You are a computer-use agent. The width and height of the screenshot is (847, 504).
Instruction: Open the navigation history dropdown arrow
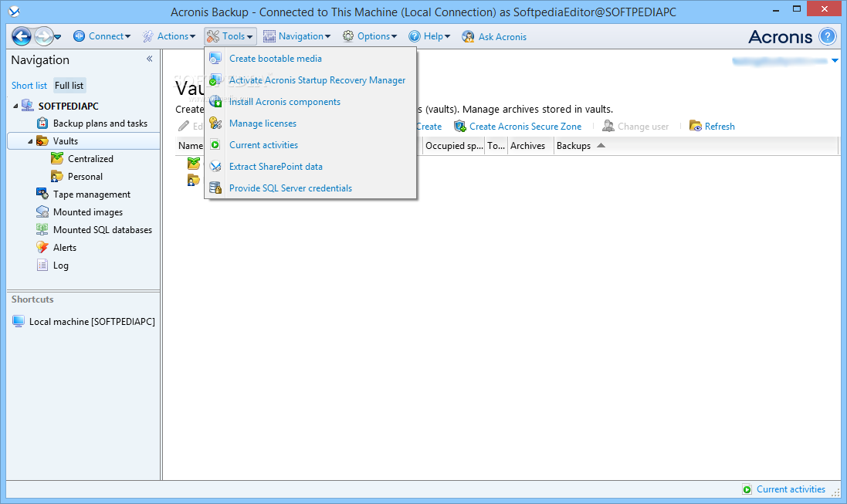58,37
